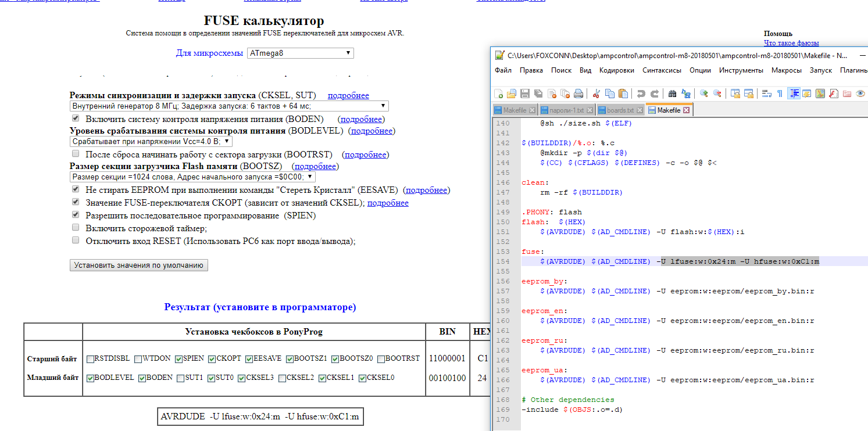Redo the edit with the toolbar arrow

[655, 94]
